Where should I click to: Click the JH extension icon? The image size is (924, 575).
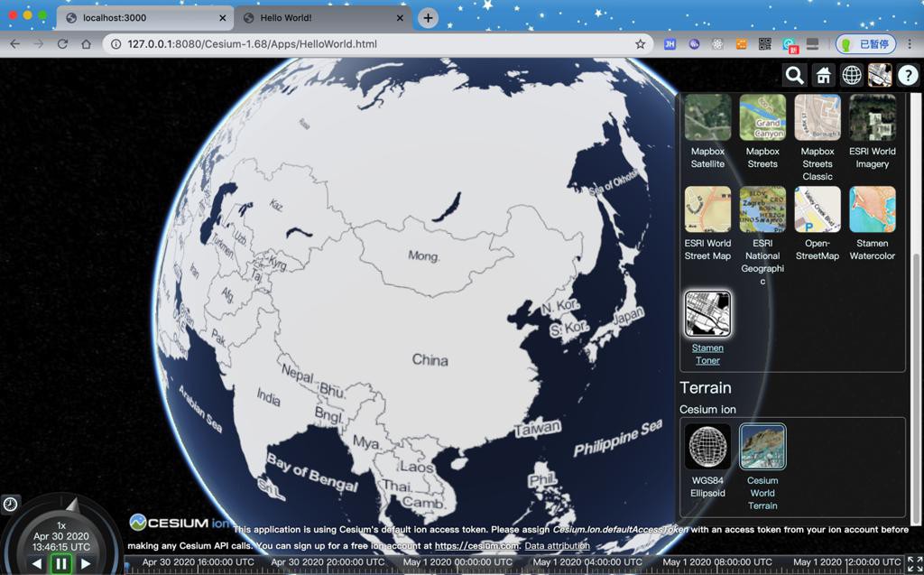(670, 44)
